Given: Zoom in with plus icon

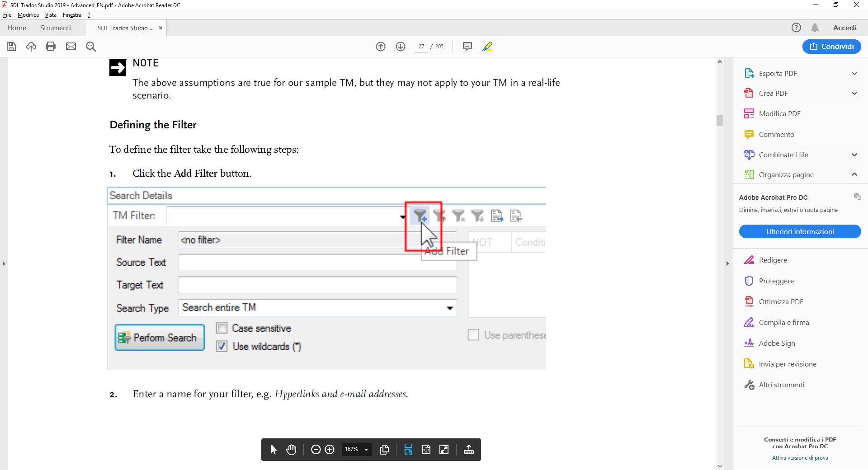Looking at the screenshot, I should coord(330,450).
